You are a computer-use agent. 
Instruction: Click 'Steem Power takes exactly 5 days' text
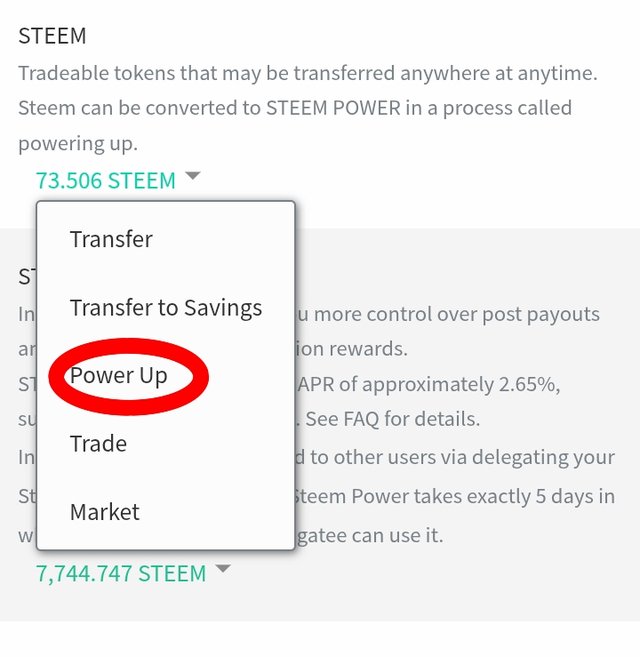tap(453, 495)
